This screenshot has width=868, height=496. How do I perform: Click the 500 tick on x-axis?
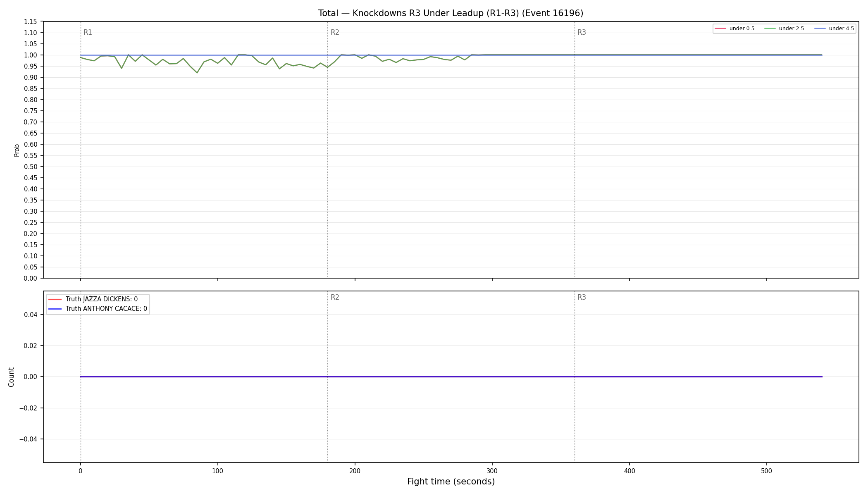[x=767, y=471]
